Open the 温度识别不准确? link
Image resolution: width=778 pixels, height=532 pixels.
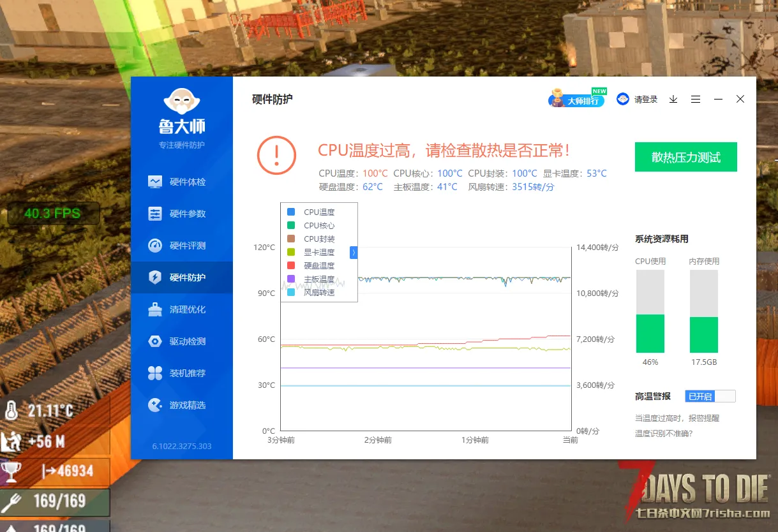point(663,434)
